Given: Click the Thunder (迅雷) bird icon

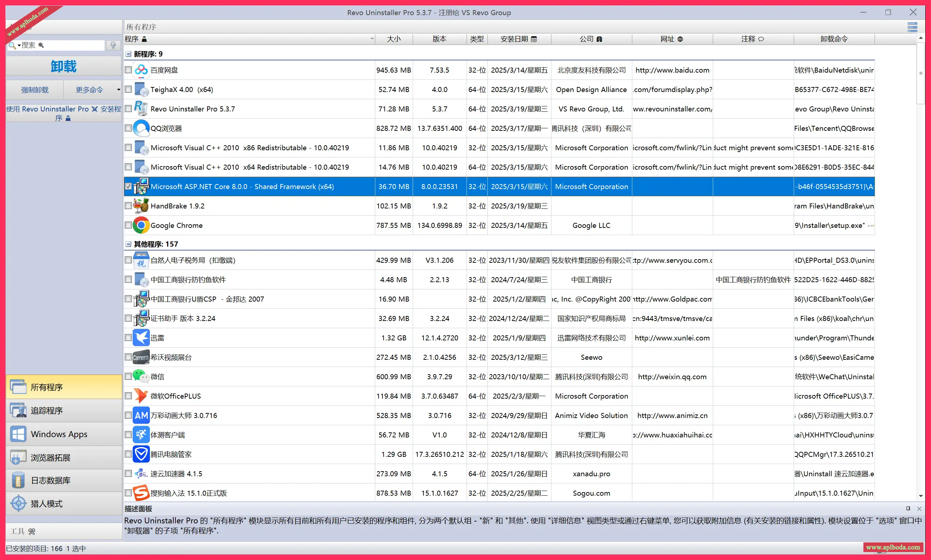Looking at the screenshot, I should [x=141, y=338].
